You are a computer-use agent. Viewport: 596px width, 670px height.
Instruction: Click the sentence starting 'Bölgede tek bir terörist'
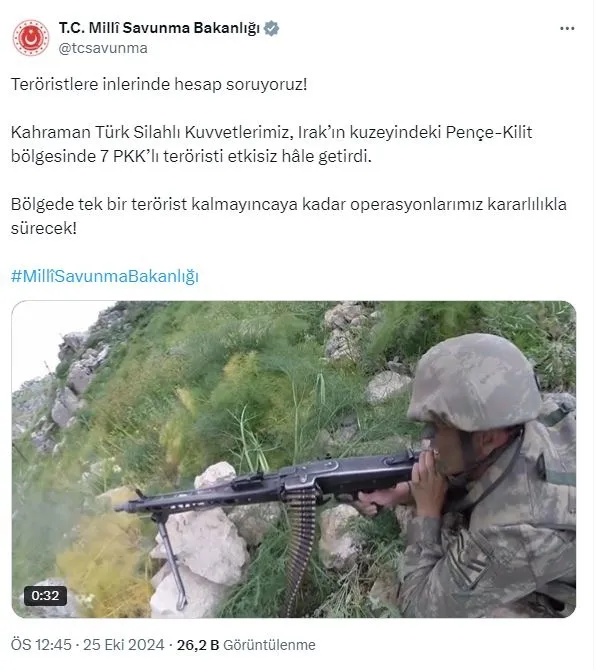pos(289,216)
